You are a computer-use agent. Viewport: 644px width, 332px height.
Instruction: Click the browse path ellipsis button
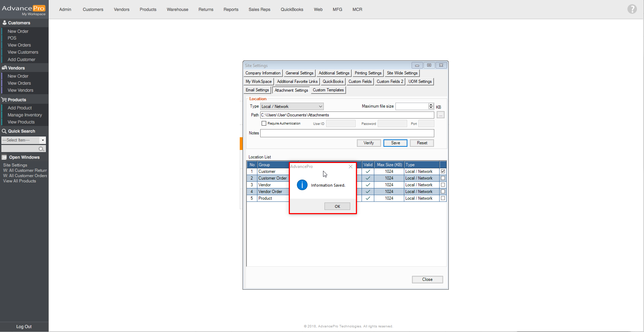click(x=440, y=115)
